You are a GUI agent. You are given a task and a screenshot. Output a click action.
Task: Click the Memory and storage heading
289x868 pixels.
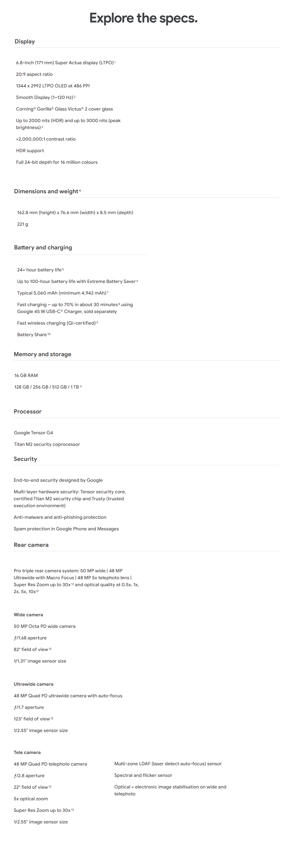(42, 354)
